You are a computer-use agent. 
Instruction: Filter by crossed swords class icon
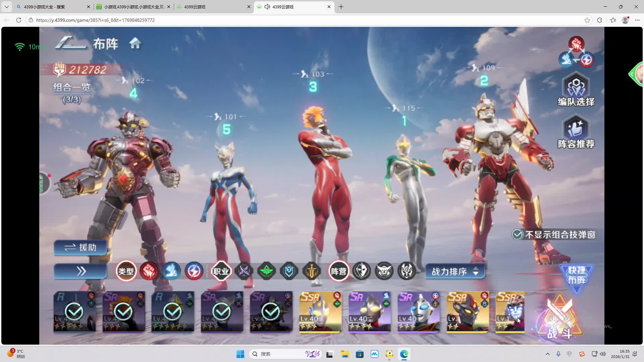click(x=244, y=271)
